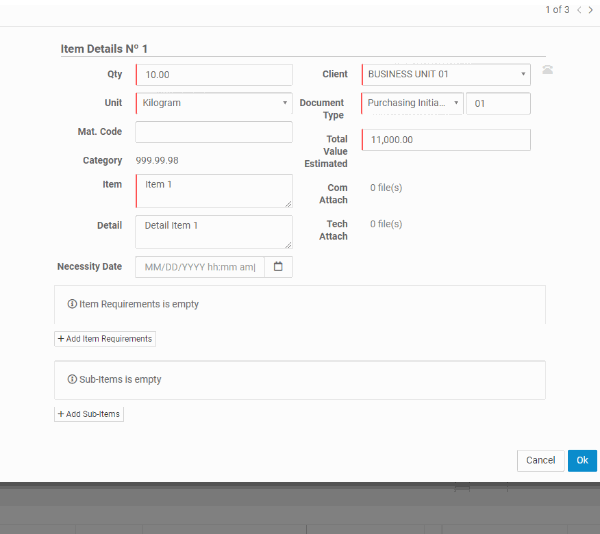Click the Item text area
Viewport: 600px width, 534px height.
[x=214, y=191]
